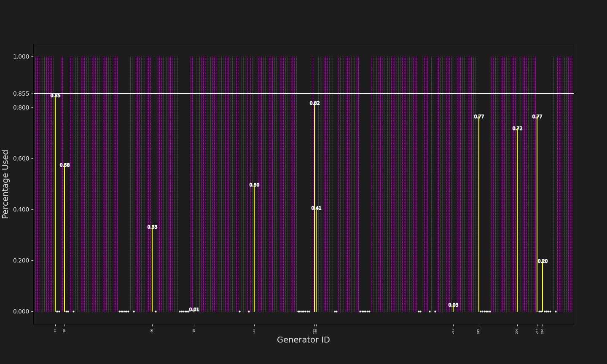Click the 0.33 bar value label
The width and height of the screenshot is (607, 364).
(x=152, y=227)
